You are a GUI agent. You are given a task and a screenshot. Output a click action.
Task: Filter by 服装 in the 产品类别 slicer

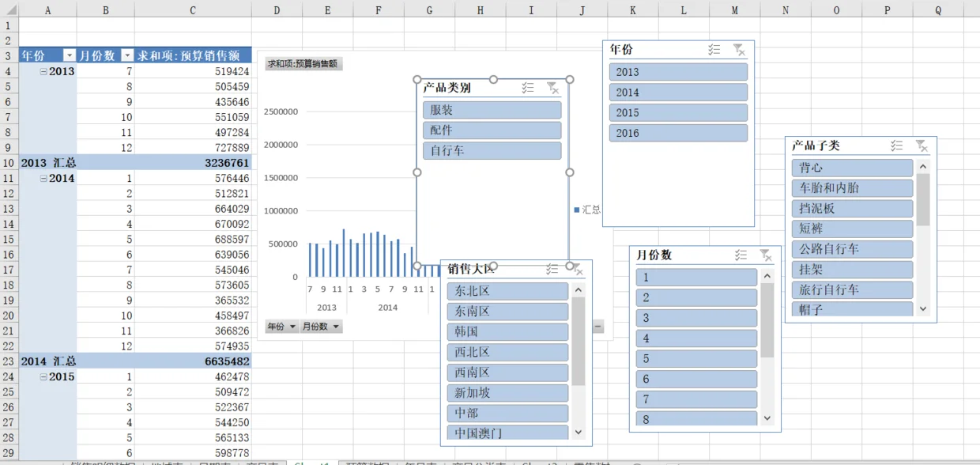coord(492,110)
